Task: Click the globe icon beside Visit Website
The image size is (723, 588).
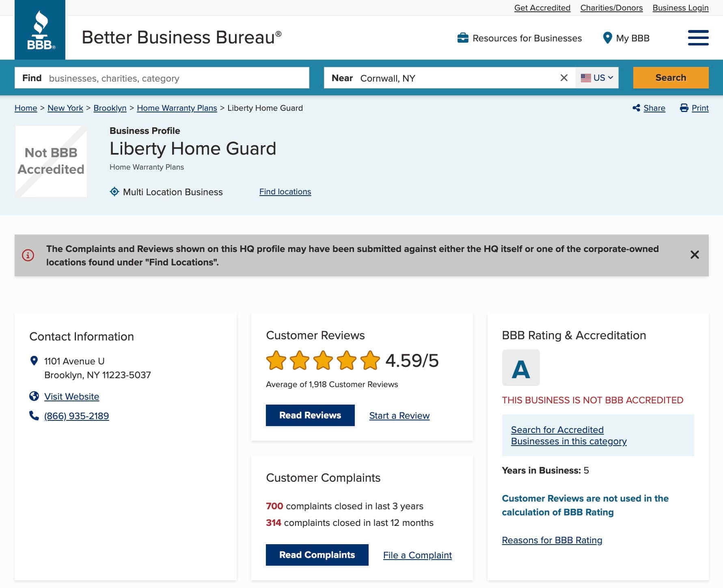Action: tap(34, 396)
